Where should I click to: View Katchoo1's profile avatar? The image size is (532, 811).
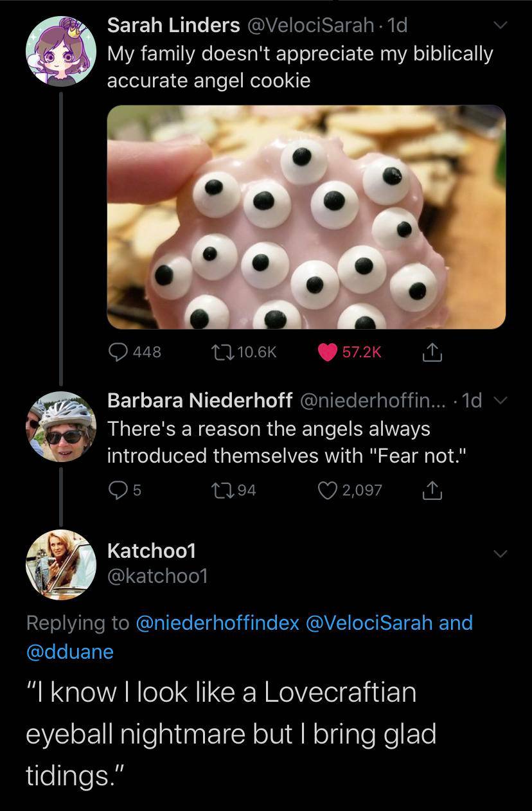tap(60, 565)
